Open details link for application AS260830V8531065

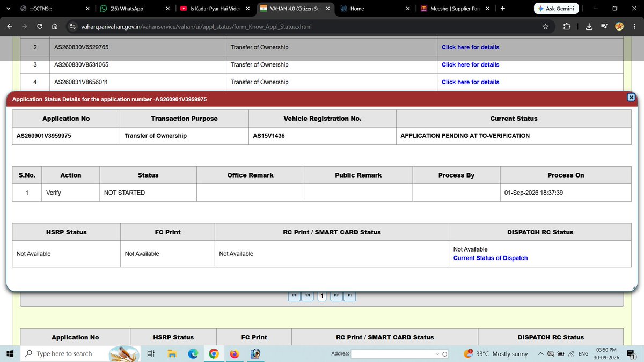[x=470, y=64]
